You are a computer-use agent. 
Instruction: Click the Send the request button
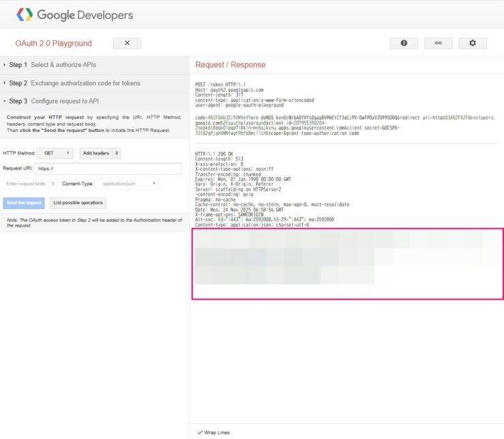[x=25, y=203]
